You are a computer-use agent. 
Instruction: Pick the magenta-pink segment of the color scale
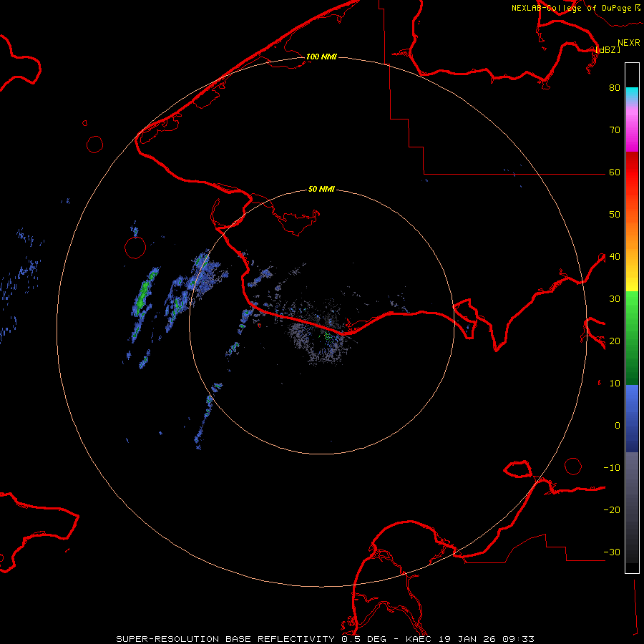point(632,127)
